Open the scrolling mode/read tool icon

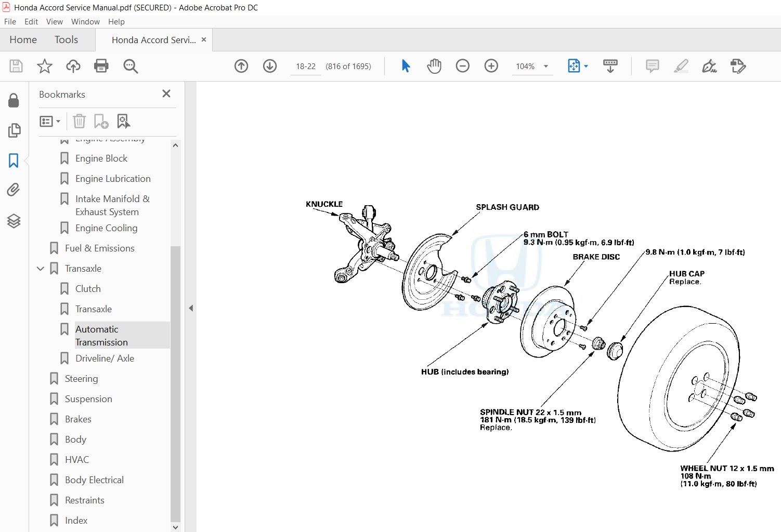610,66
